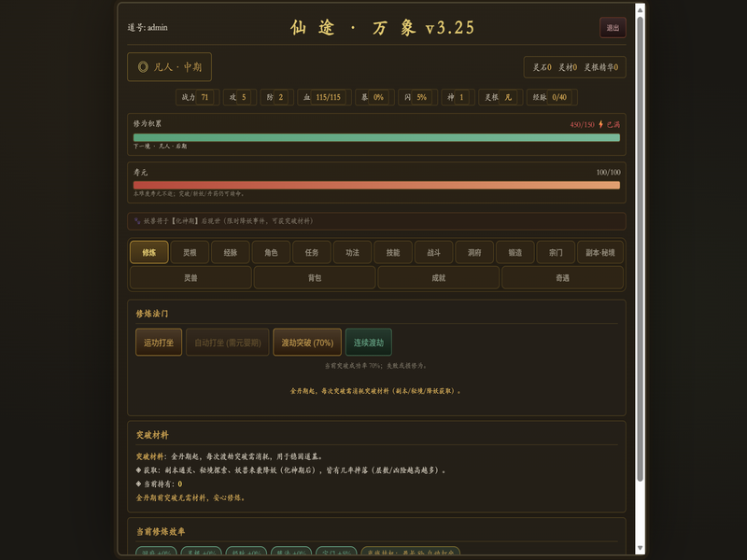747x560 pixels.
Task: Switch to the 灵根 tab
Action: [x=190, y=252]
